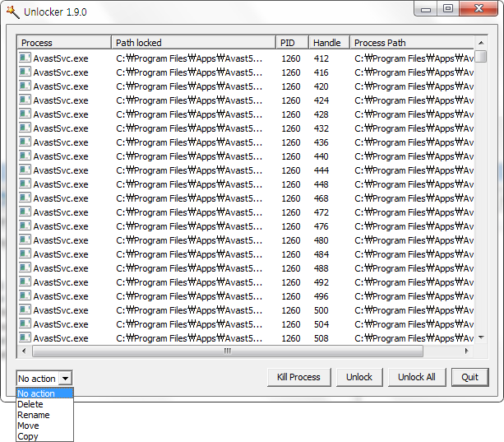Choose Move from the action list
This screenshot has width=504, height=442.
click(x=44, y=426)
